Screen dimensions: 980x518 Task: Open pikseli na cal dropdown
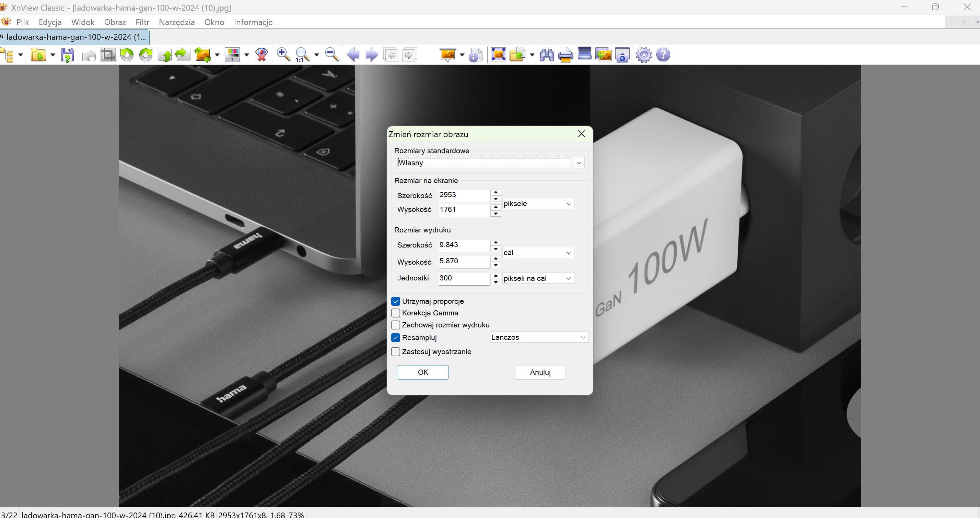tap(538, 279)
